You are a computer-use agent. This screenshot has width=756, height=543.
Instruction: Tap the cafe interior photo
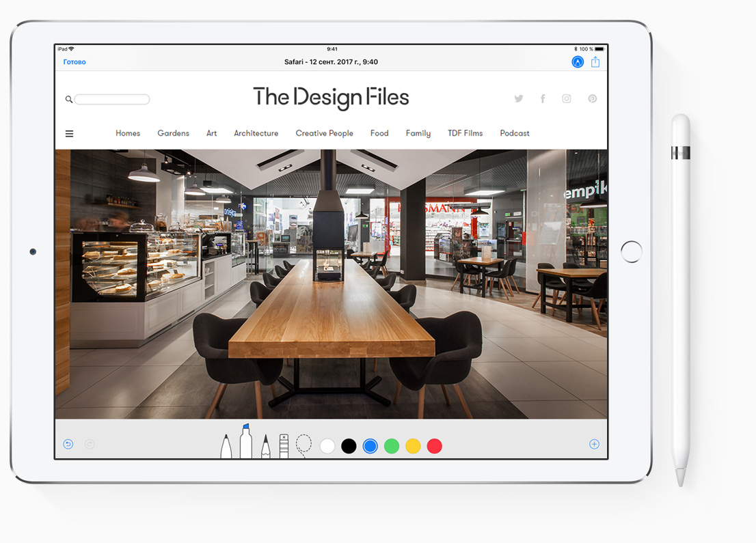click(x=332, y=283)
